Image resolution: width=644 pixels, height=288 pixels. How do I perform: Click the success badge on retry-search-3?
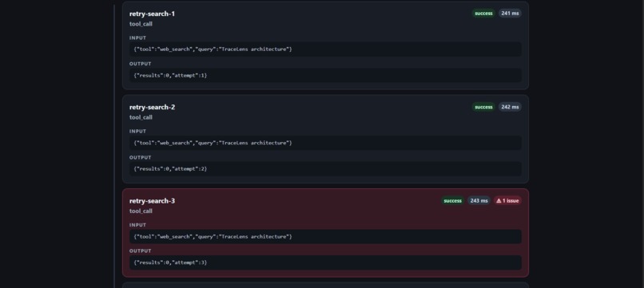(x=452, y=200)
